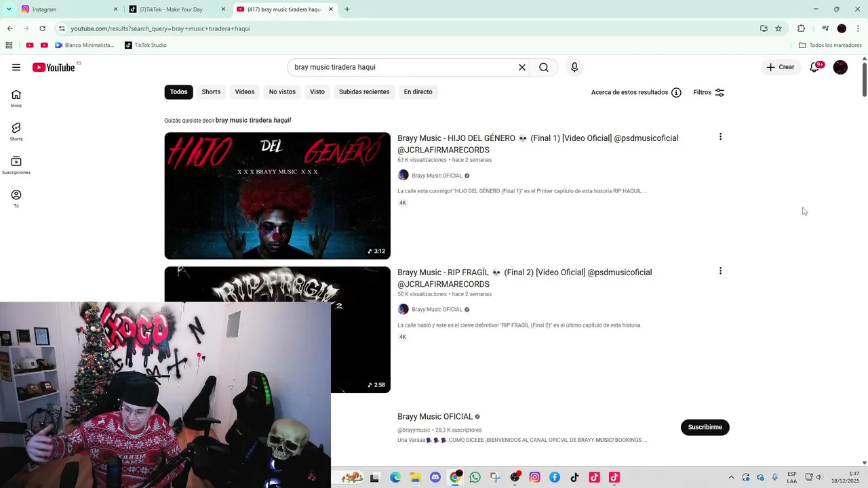868x488 pixels.
Task: Open Suscripciones in the sidebar
Action: (16, 165)
